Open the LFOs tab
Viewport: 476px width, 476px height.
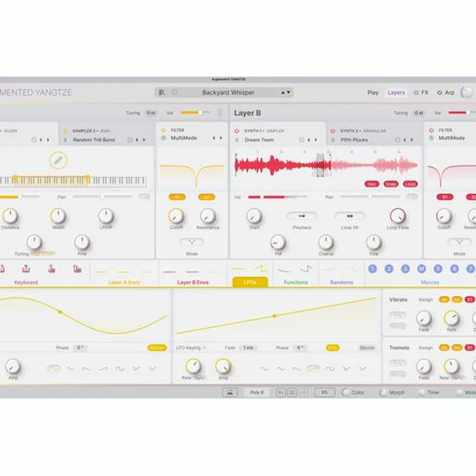(250, 282)
